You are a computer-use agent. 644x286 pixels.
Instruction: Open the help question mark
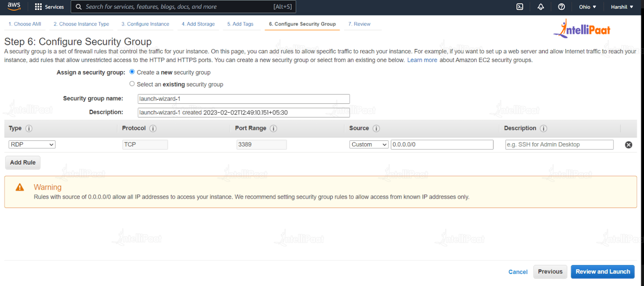tap(561, 7)
